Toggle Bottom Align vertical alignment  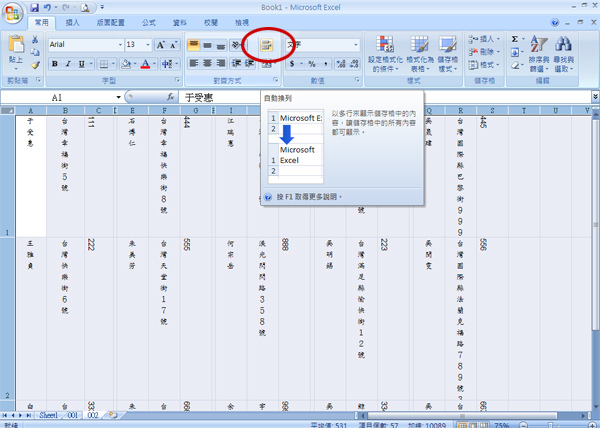point(220,45)
